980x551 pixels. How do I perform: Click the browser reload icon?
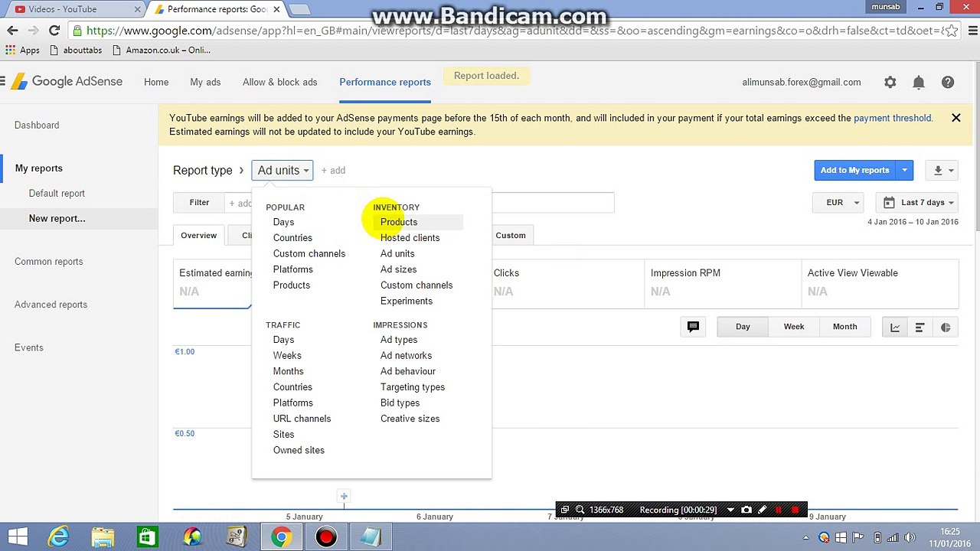54,31
